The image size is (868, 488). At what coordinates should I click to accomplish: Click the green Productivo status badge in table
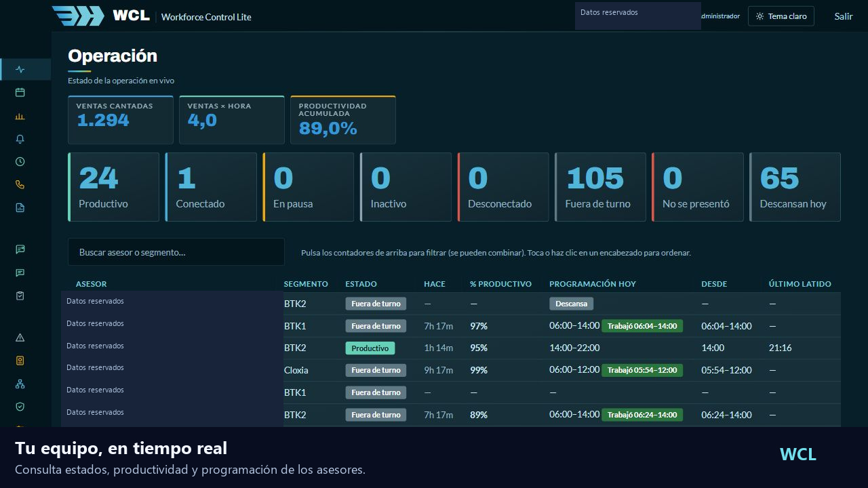tap(370, 348)
